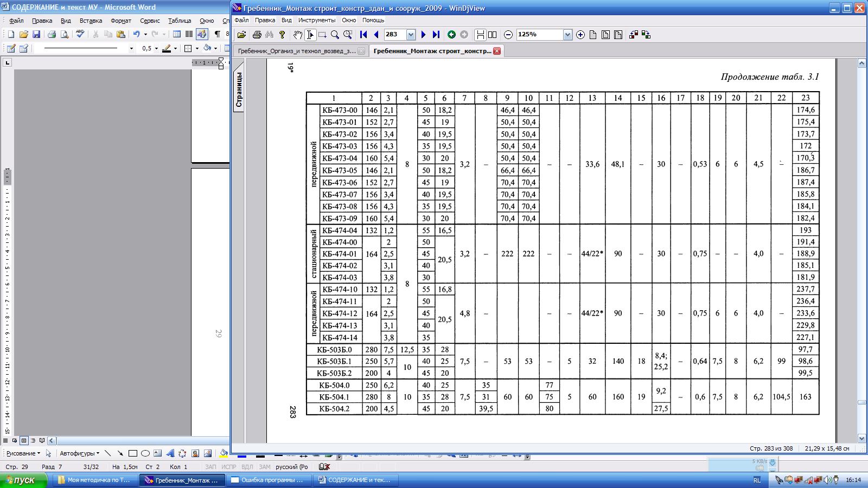This screenshot has height=488, width=868.
Task: Go to the next page
Action: tap(424, 35)
